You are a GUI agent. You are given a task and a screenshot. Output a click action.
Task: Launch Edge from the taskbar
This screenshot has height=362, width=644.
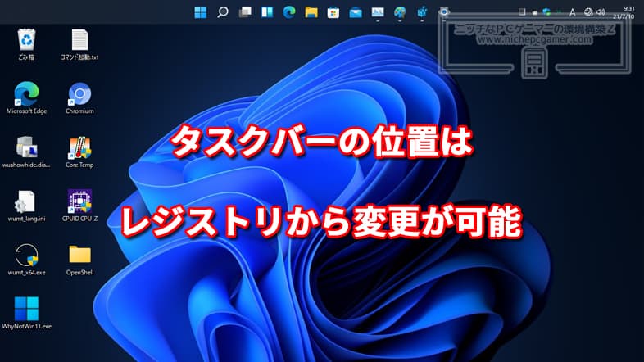click(x=289, y=12)
